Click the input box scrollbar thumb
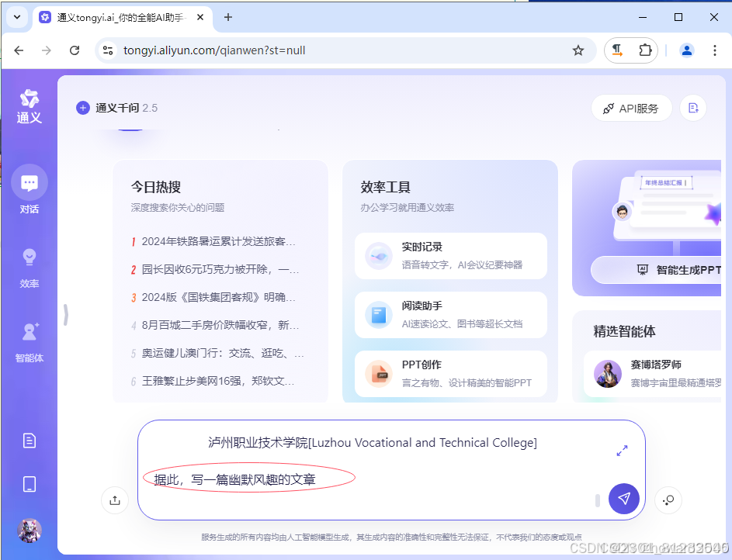The height and width of the screenshot is (560, 732). (598, 500)
